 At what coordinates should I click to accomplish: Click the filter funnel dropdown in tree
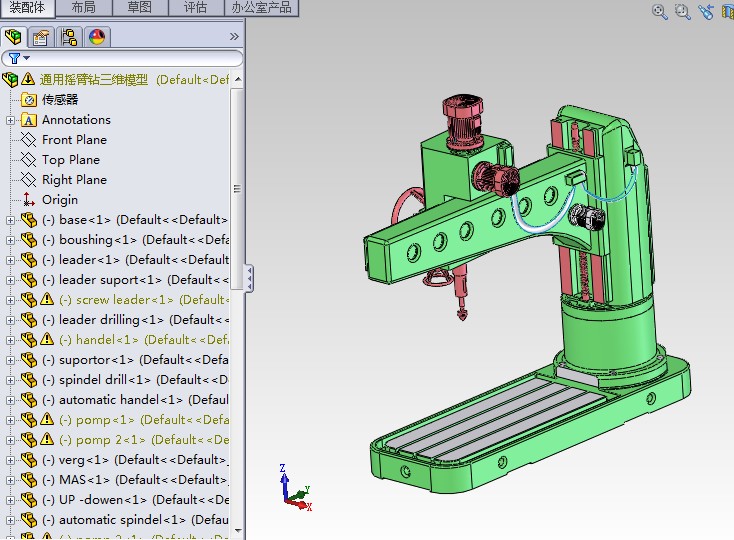click(x=15, y=59)
